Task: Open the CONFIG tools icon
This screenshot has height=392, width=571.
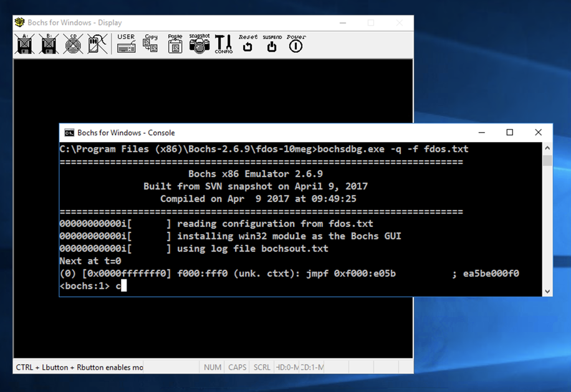Action: [224, 44]
